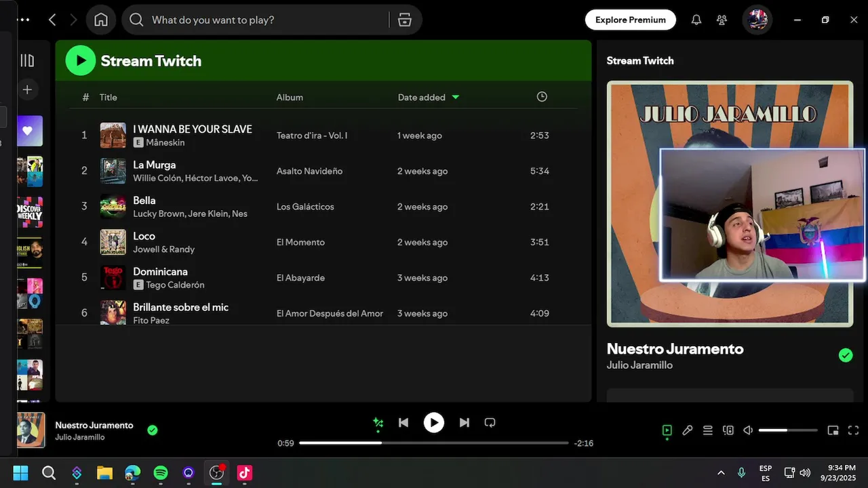Open album Teatro d'ira - Vol. I
Viewport: 868px width, 488px height.
[x=312, y=136]
